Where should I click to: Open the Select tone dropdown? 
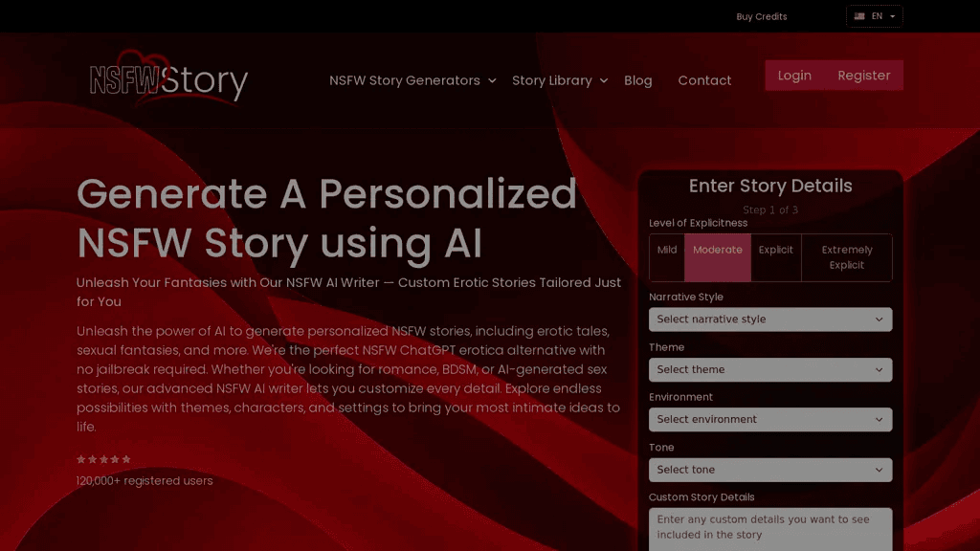click(770, 470)
